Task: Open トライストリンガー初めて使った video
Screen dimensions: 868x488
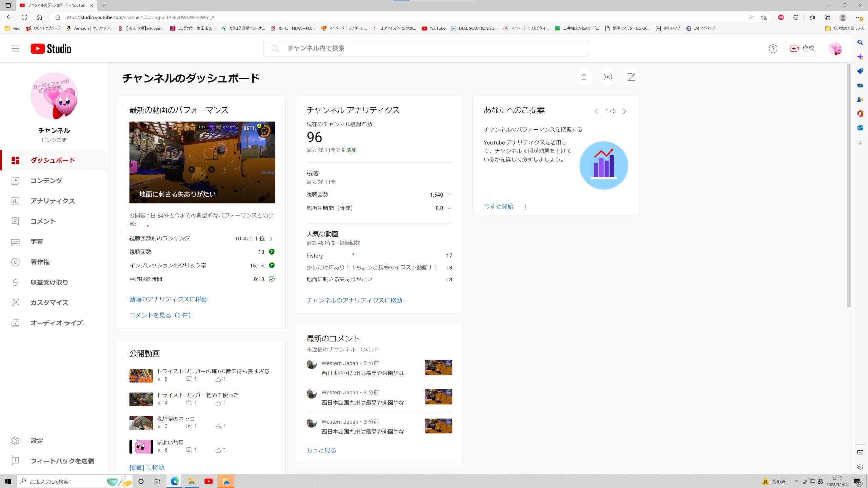Action: [x=198, y=395]
